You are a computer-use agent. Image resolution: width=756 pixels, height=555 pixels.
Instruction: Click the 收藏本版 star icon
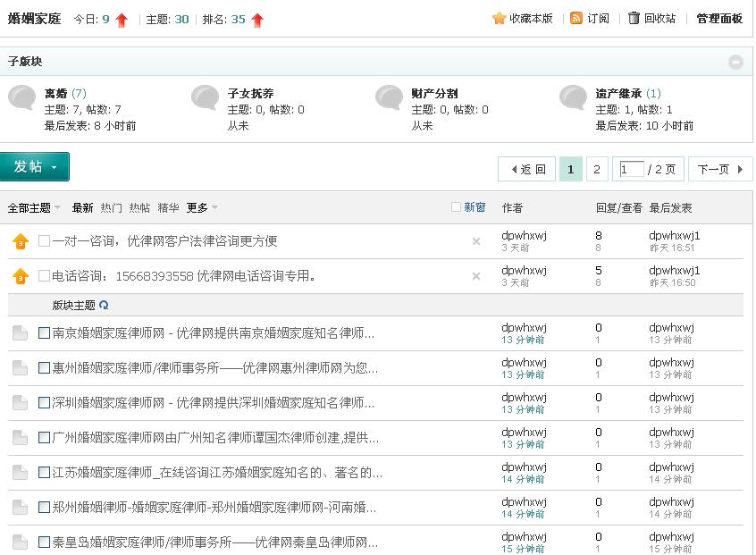point(498,18)
